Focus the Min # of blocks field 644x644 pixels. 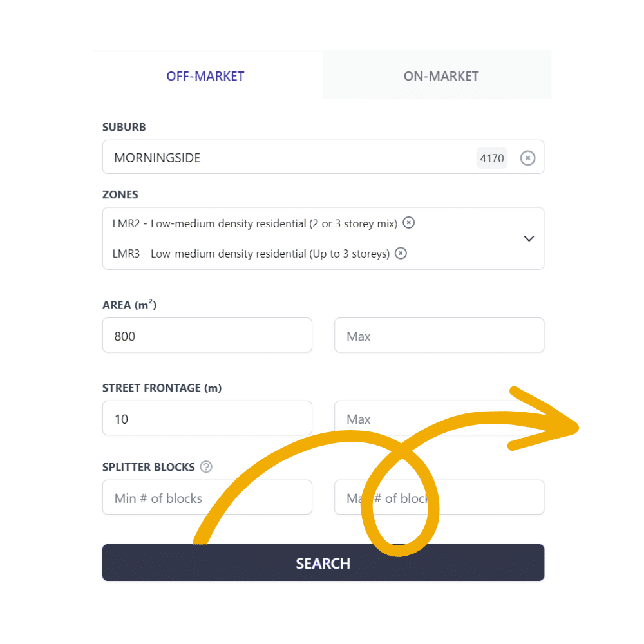click(x=207, y=497)
